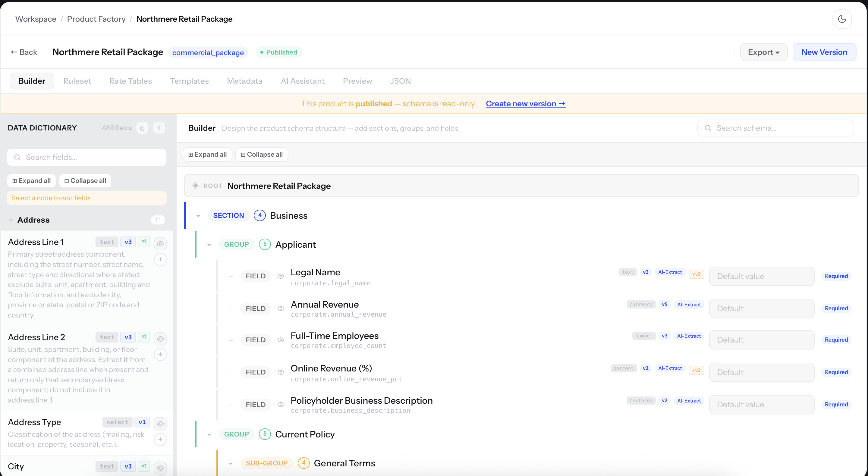The image size is (868, 476).
Task: Refresh the data dictionary fields
Action: (142, 128)
